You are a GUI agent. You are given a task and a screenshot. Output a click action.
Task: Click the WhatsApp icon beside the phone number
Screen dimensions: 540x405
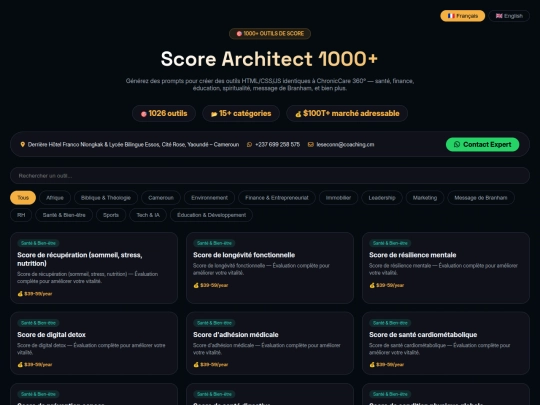point(249,144)
